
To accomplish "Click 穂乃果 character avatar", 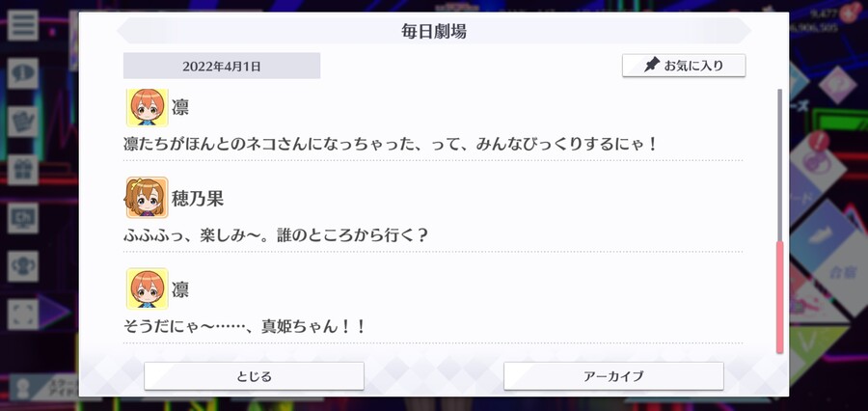I will coord(147,198).
